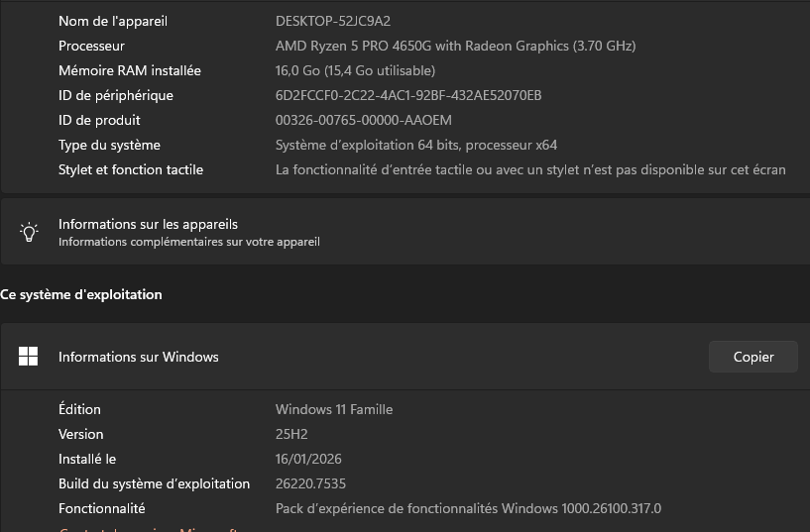Click the install date 16/01/2026
The image size is (810, 532).
click(x=308, y=459)
